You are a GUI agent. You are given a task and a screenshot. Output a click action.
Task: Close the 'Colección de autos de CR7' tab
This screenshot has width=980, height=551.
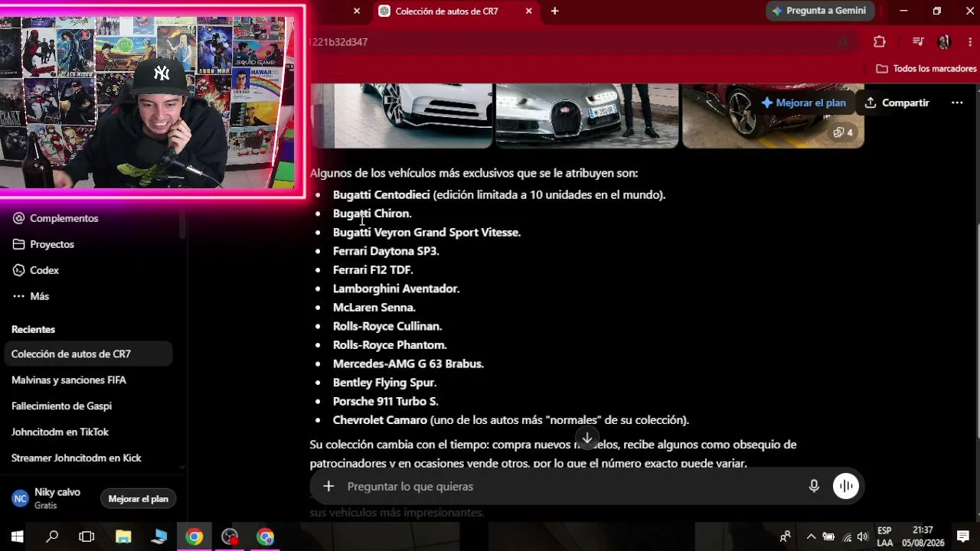[528, 11]
